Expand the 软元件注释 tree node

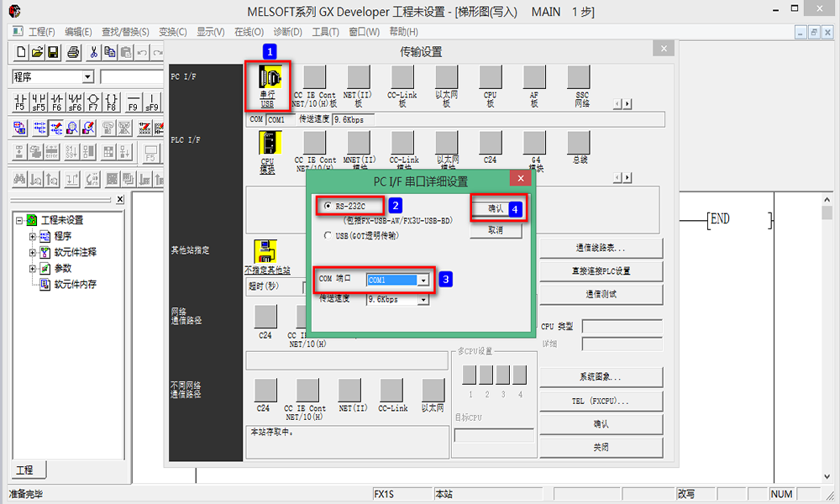(x=33, y=252)
